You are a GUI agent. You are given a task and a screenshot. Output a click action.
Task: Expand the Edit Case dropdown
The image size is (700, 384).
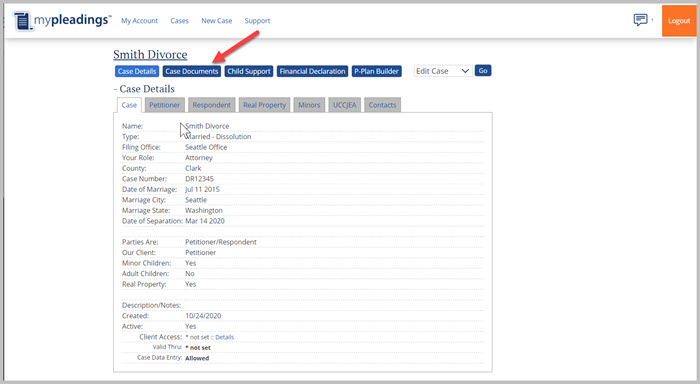coord(442,71)
